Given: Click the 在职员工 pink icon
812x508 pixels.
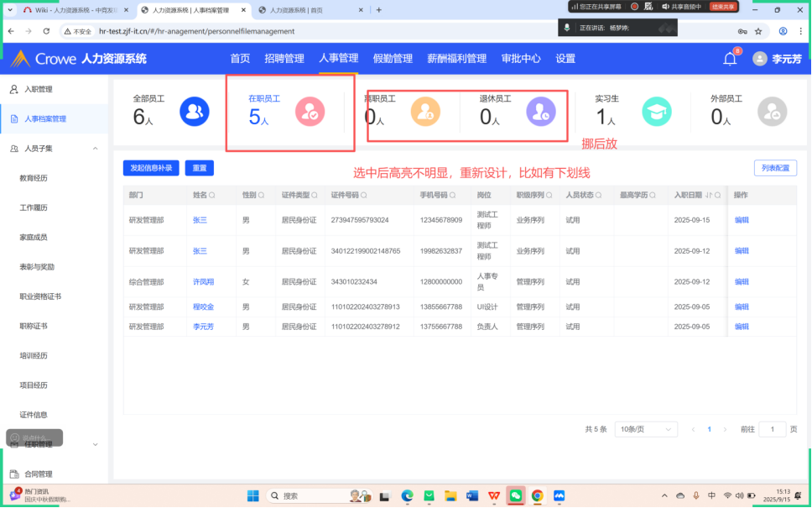Looking at the screenshot, I should pyautogui.click(x=310, y=111).
